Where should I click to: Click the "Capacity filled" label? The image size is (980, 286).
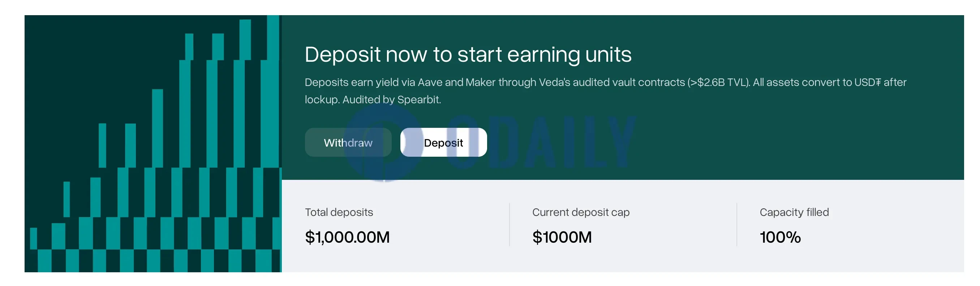pyautogui.click(x=794, y=212)
